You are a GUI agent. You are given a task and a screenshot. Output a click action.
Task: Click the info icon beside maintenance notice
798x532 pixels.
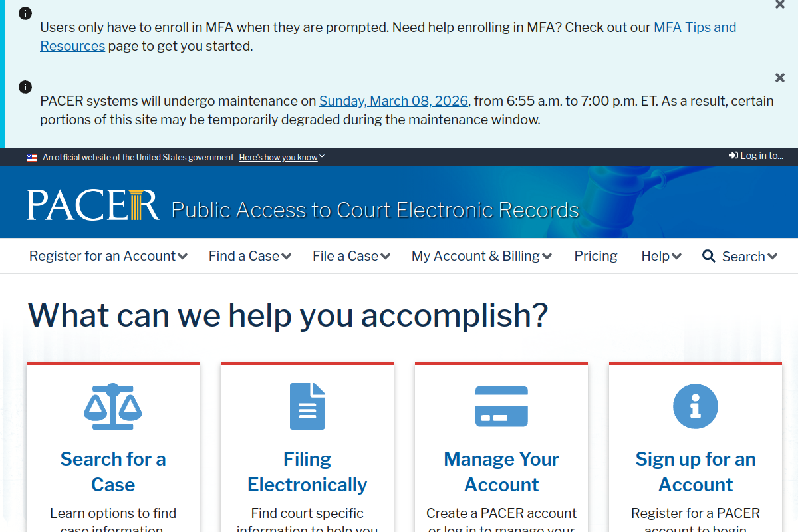[25, 87]
